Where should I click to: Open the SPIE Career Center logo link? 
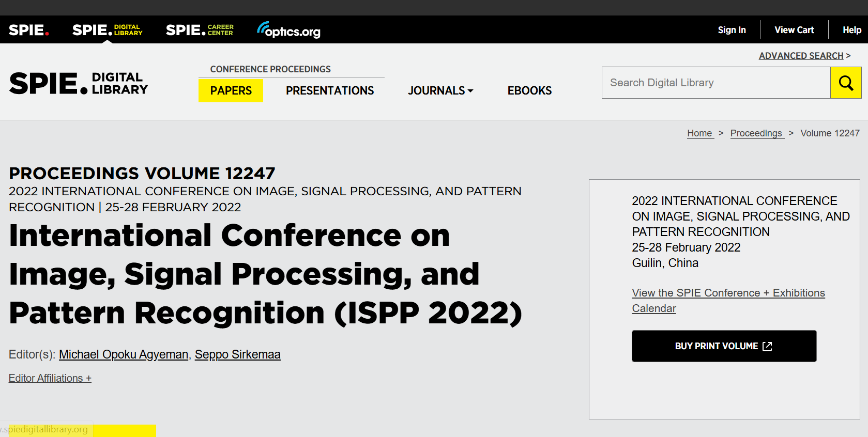200,30
